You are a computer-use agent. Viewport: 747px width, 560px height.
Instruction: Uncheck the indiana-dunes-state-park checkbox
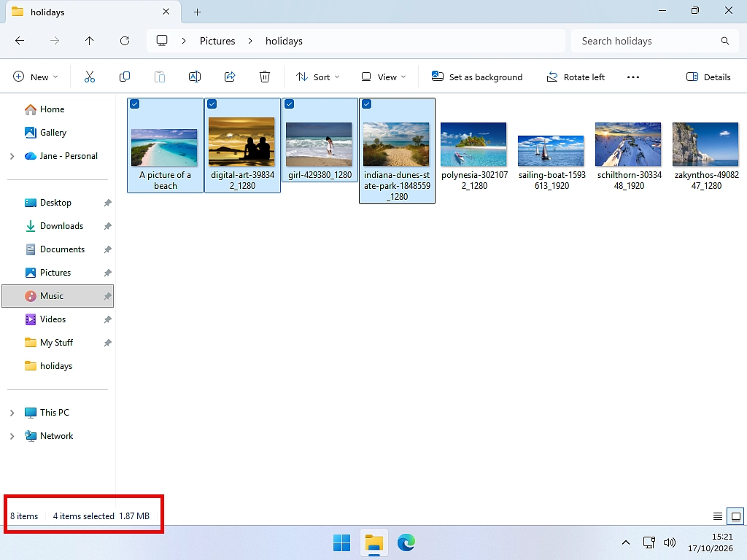click(366, 104)
